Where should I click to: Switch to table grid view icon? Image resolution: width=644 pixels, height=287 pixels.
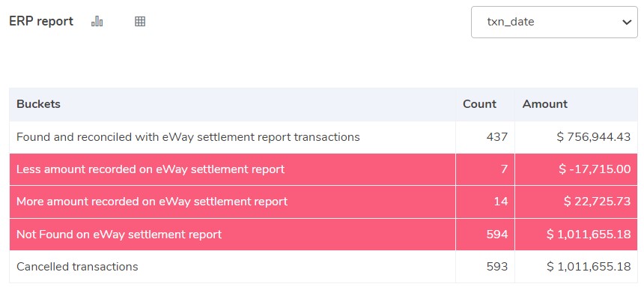tap(140, 22)
